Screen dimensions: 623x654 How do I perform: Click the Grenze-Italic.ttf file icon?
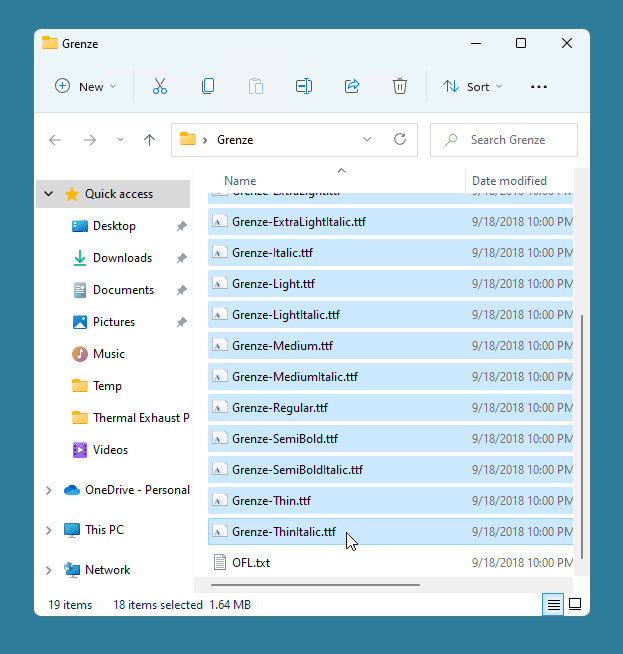(x=220, y=253)
